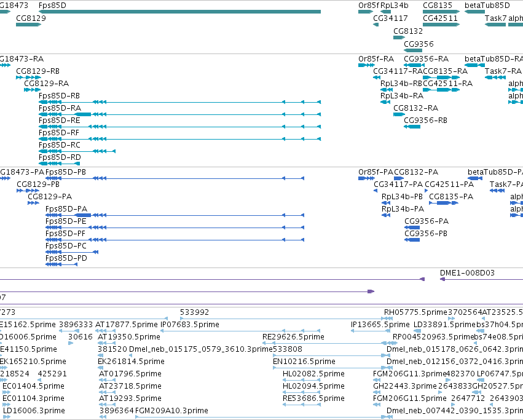The image size is (523, 420).
Task: Click the Task7-RA transcript
Action: click(x=503, y=71)
